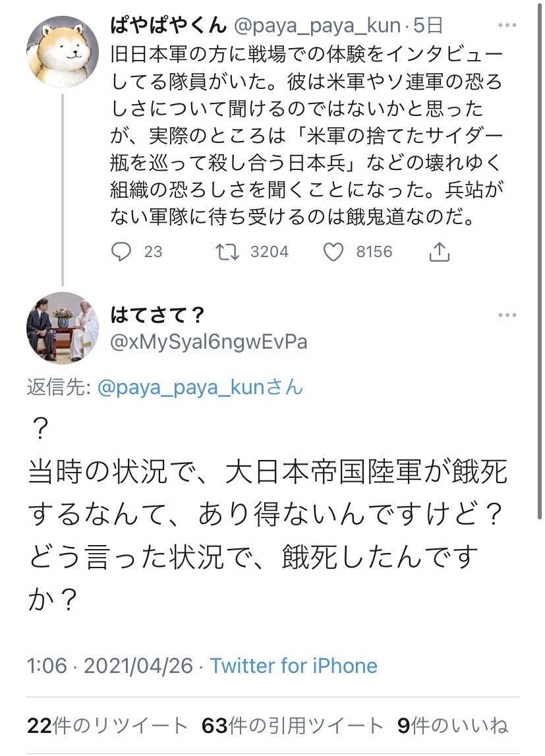The height and width of the screenshot is (756, 545).
Task: Click the reply speech bubble icon
Action: (x=122, y=251)
